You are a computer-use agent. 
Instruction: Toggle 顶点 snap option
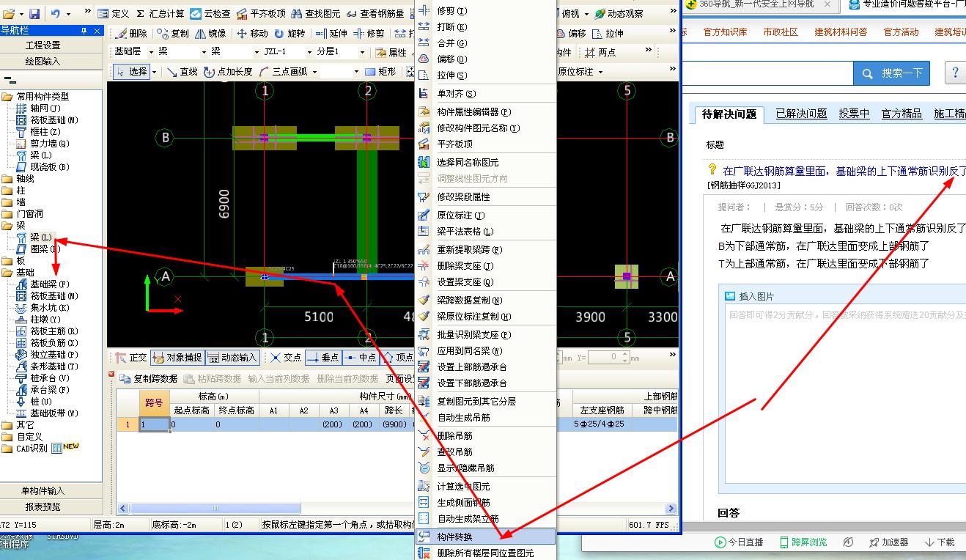point(397,358)
